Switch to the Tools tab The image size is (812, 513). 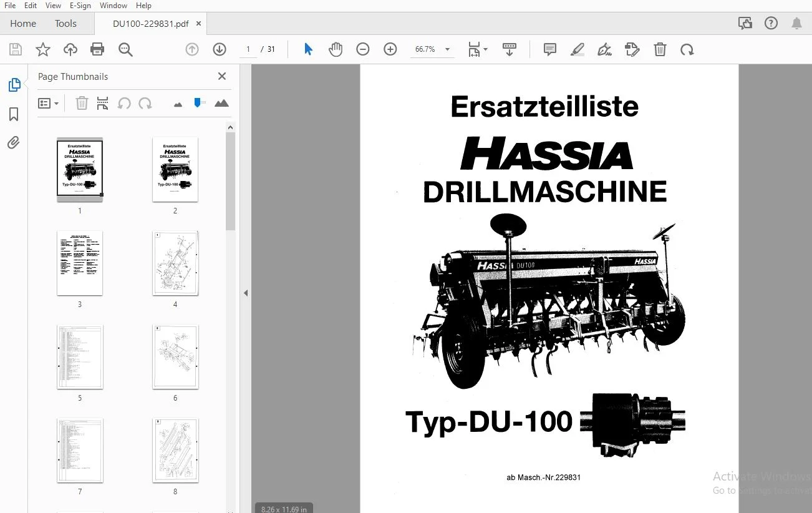65,24
